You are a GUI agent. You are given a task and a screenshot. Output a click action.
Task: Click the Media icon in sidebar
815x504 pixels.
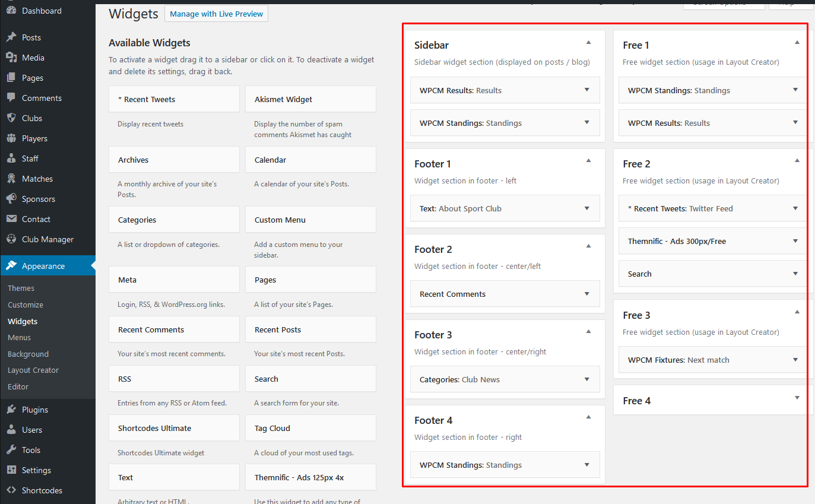pos(11,58)
